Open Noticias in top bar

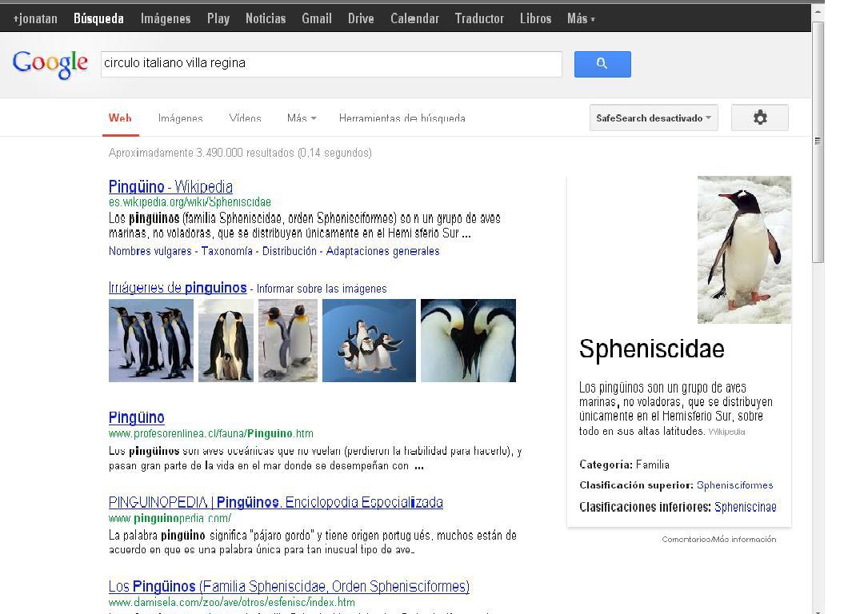pyautogui.click(x=266, y=19)
